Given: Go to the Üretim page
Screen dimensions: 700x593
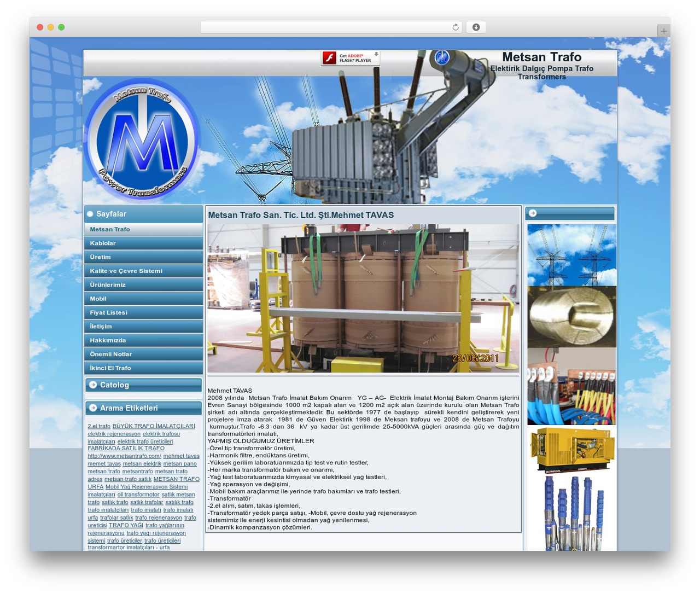Looking at the screenshot, I should coord(143,257).
